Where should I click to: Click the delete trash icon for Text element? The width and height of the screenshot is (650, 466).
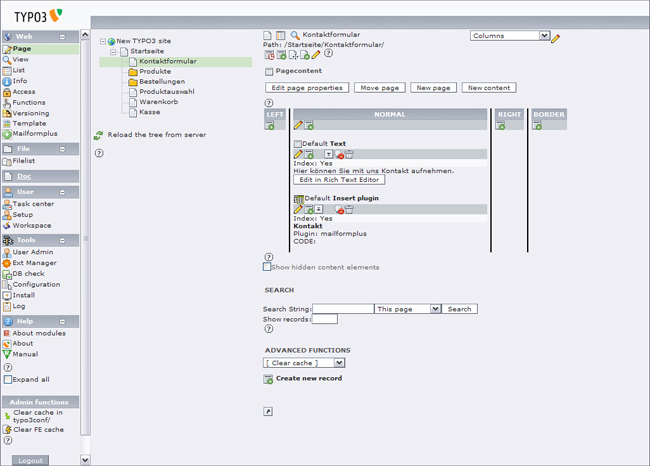pos(349,155)
